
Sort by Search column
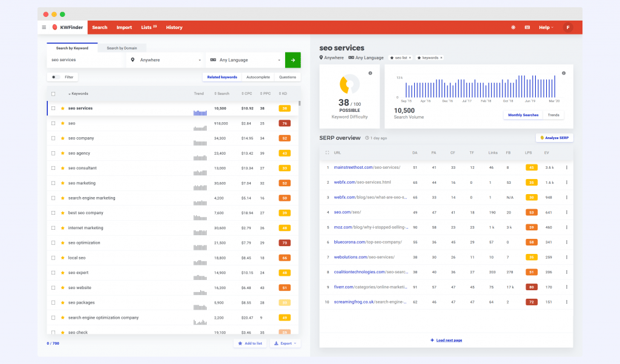coord(222,94)
